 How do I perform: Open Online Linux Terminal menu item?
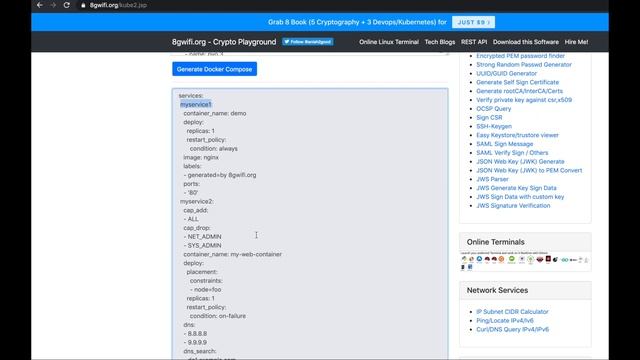[x=389, y=42]
